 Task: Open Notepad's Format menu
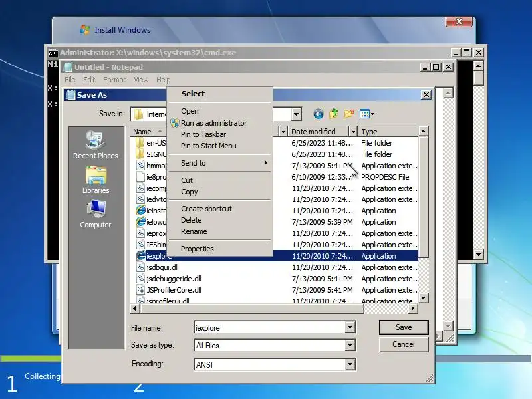(114, 80)
